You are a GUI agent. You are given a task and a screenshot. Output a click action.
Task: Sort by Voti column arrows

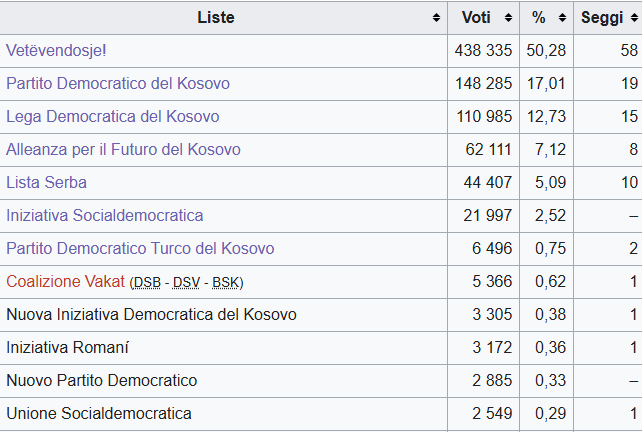[x=508, y=18]
